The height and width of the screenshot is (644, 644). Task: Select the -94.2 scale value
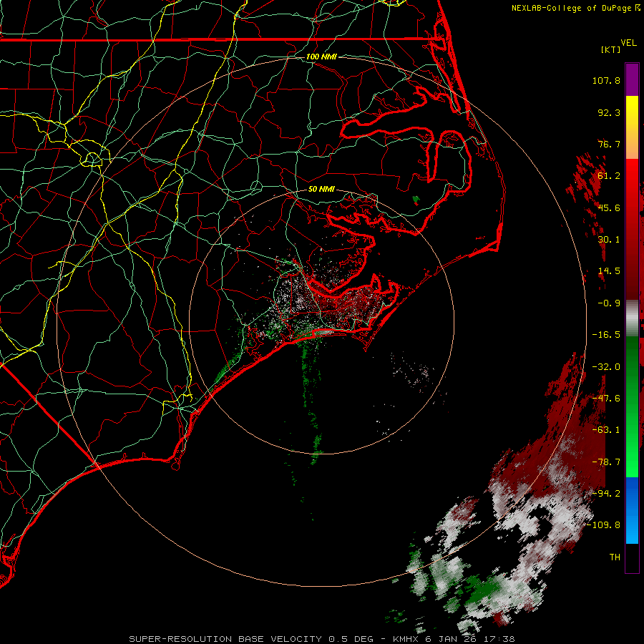[606, 494]
